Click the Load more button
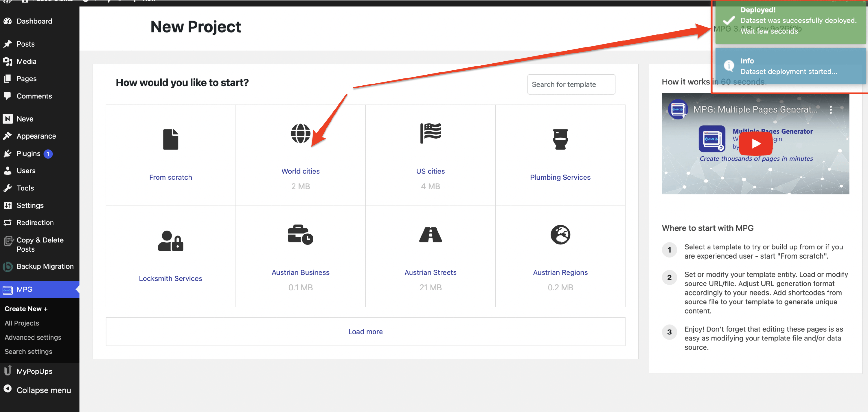868x412 pixels. 365,331
